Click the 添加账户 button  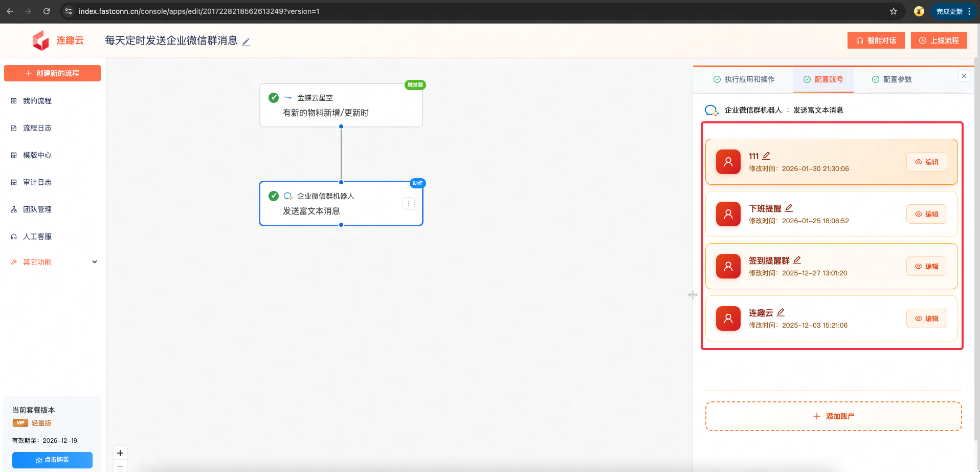coord(833,416)
